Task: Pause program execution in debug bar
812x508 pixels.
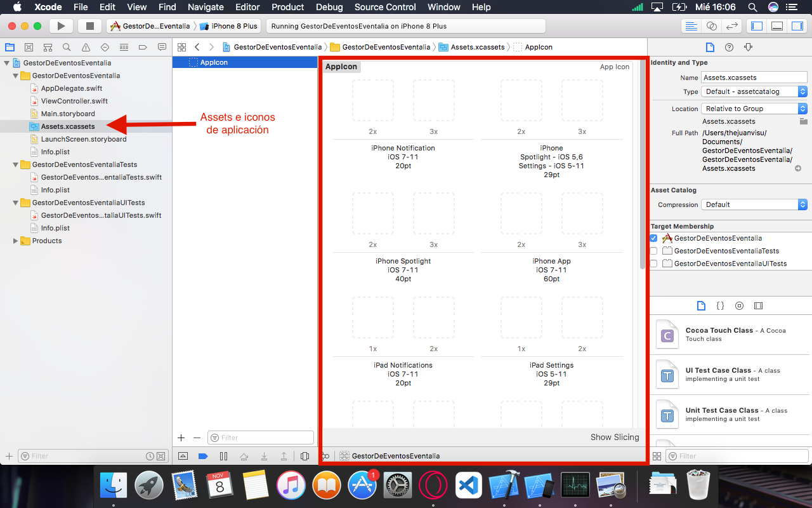Action: click(x=223, y=456)
